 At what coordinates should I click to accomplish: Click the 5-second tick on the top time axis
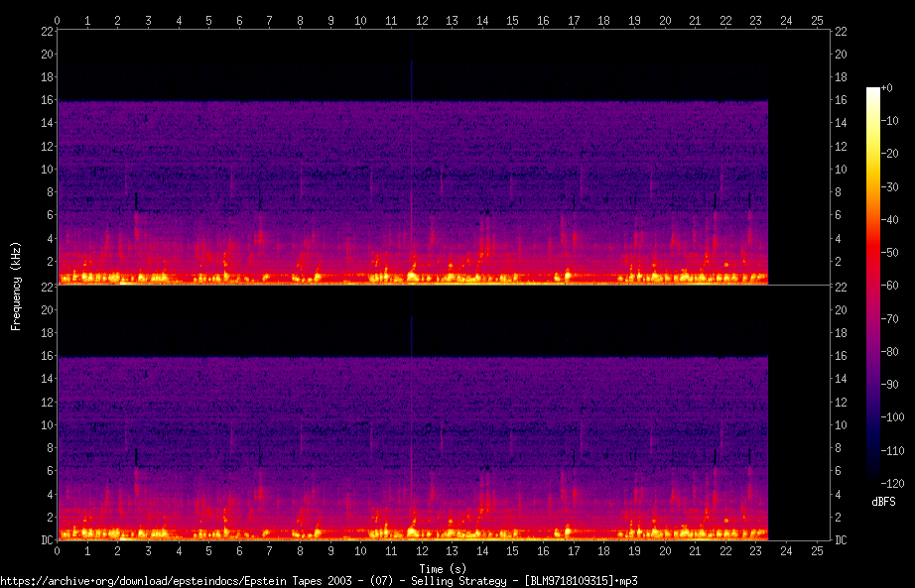(x=209, y=20)
